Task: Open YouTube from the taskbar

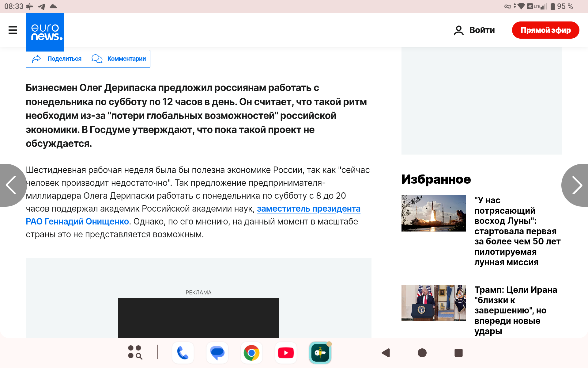Action: pos(286,353)
